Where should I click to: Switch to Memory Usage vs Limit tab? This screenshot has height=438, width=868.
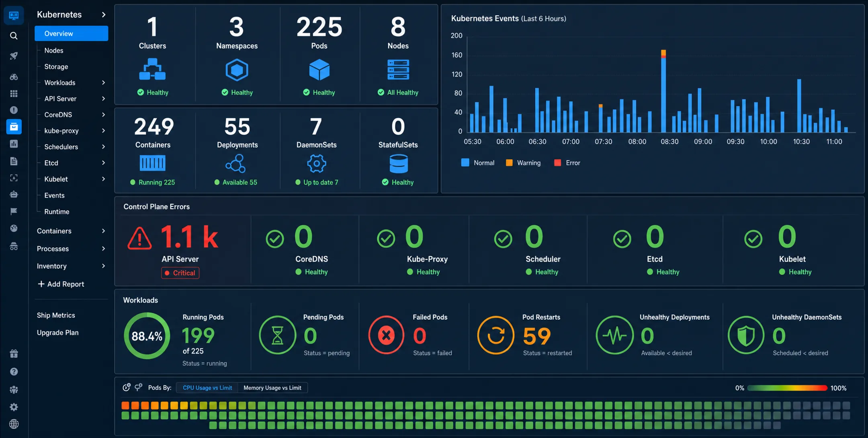(272, 388)
